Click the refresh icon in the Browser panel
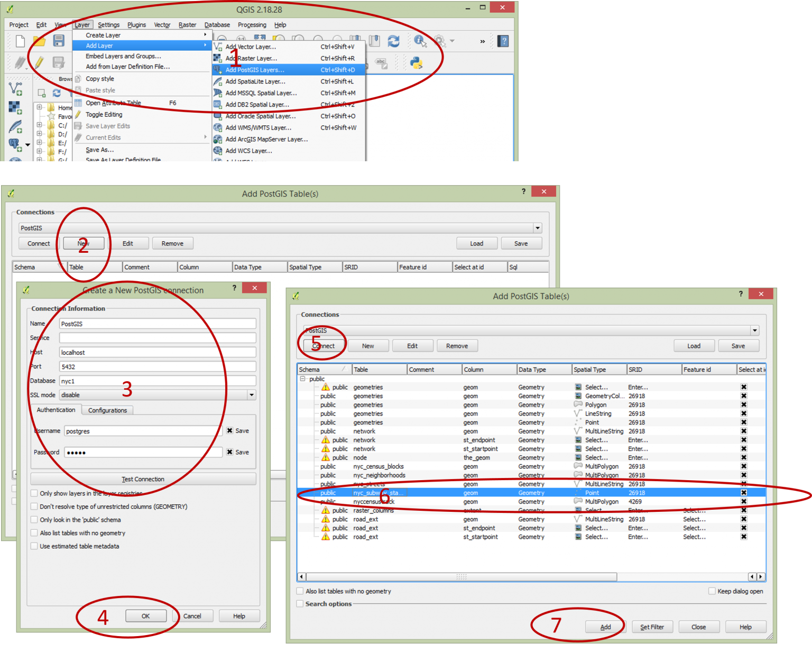 coord(57,93)
